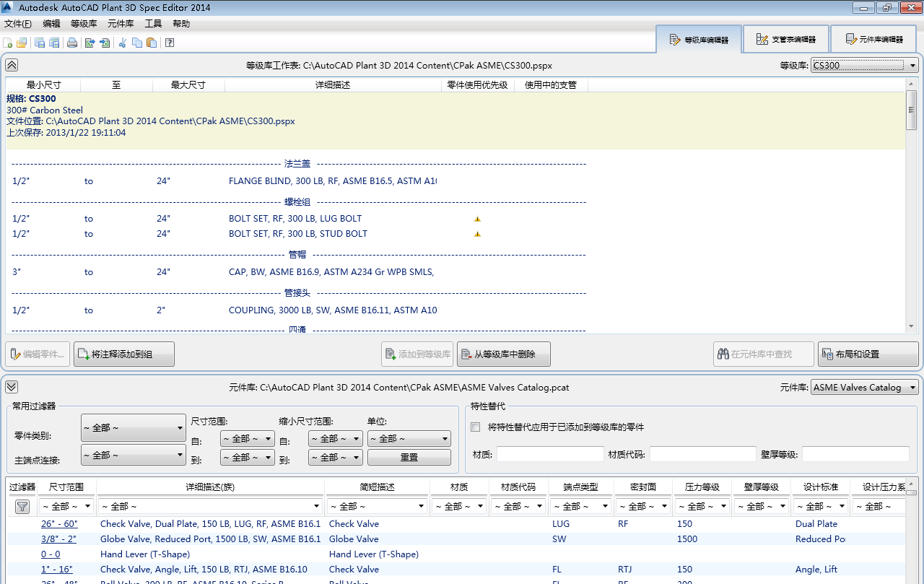The image size is (924, 584).
Task: Open the 等级库 menu
Action: 84,24
